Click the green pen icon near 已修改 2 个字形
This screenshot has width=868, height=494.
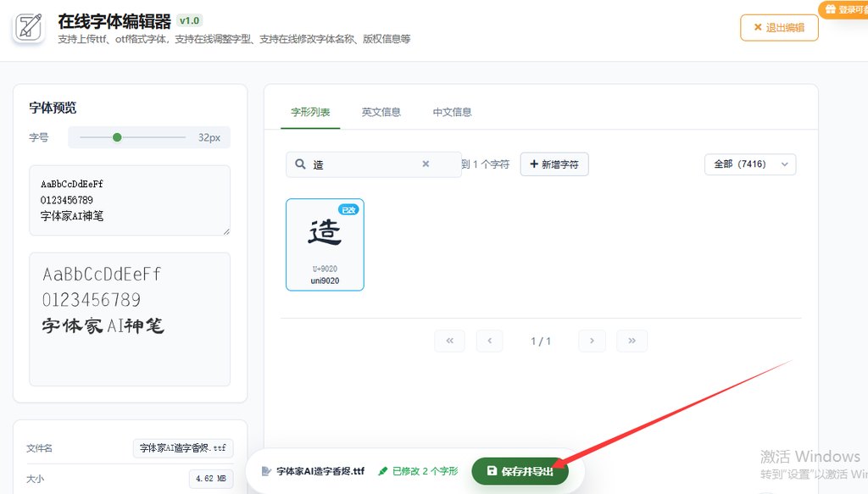point(381,469)
